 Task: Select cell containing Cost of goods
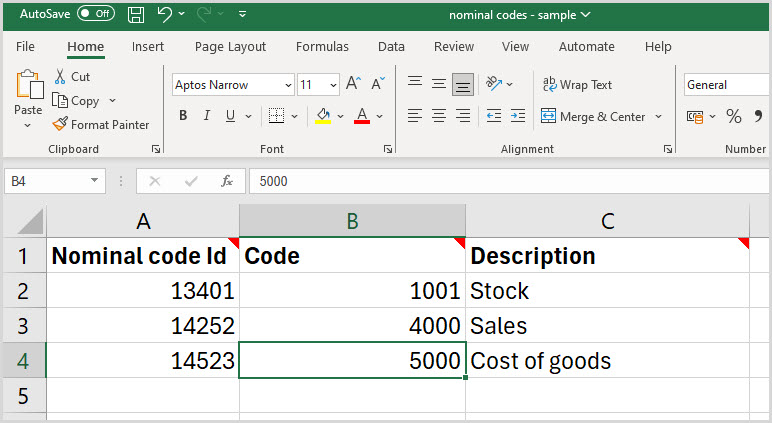607,360
